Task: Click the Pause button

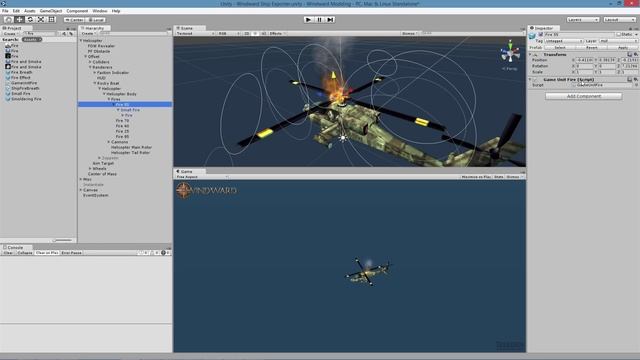Action: tap(320, 20)
